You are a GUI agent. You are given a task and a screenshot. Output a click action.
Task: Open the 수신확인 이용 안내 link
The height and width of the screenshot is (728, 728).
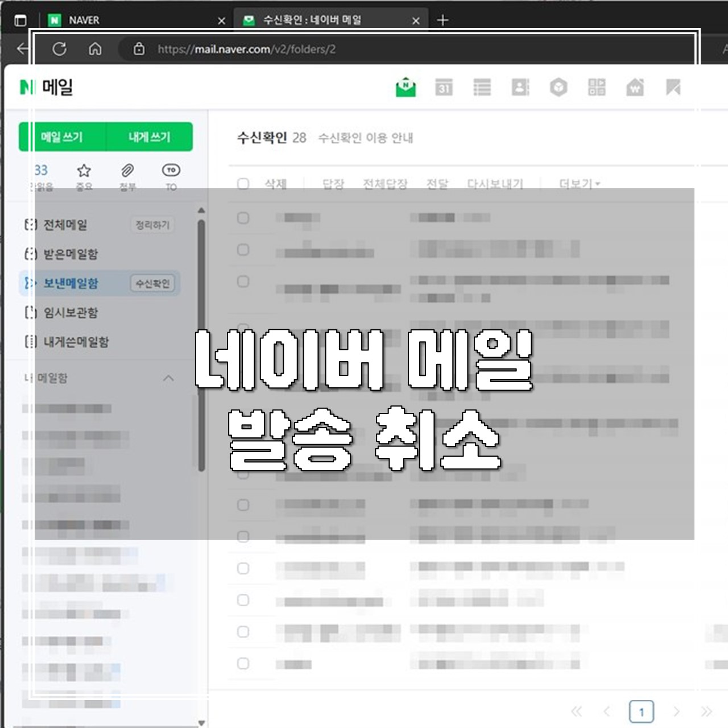pyautogui.click(x=366, y=138)
